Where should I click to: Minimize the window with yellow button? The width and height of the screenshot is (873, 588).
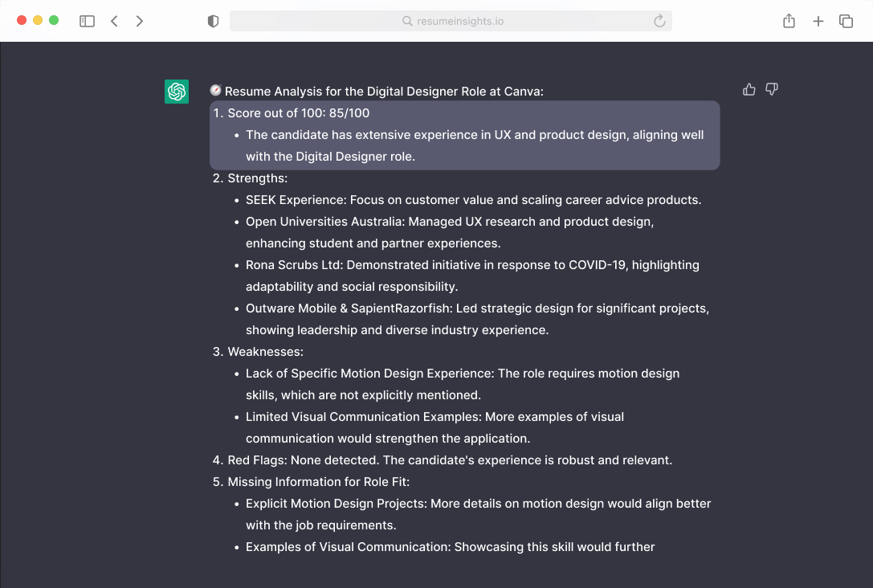coord(38,20)
